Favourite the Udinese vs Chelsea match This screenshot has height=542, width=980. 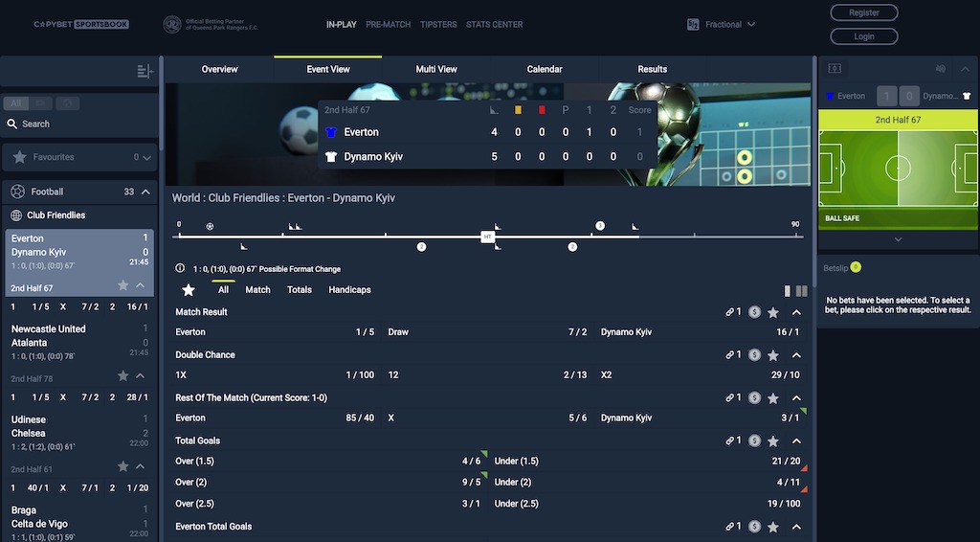[123, 467]
